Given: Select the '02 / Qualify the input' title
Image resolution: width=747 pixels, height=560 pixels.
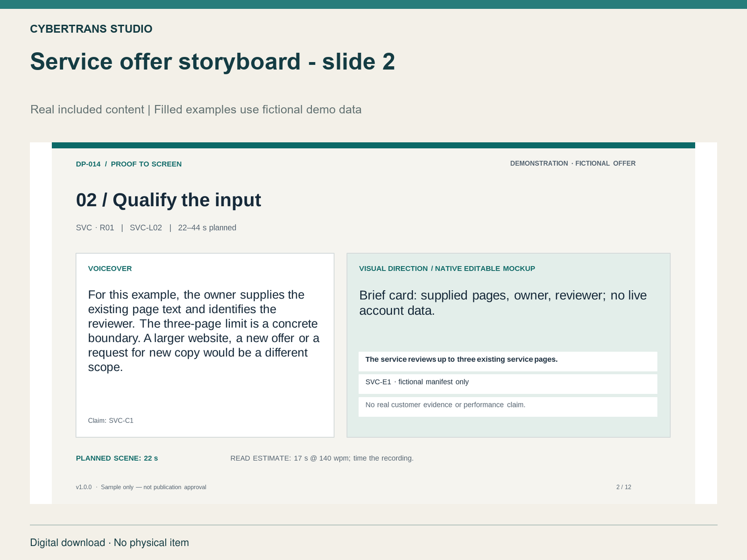Looking at the screenshot, I should click(x=169, y=200).
